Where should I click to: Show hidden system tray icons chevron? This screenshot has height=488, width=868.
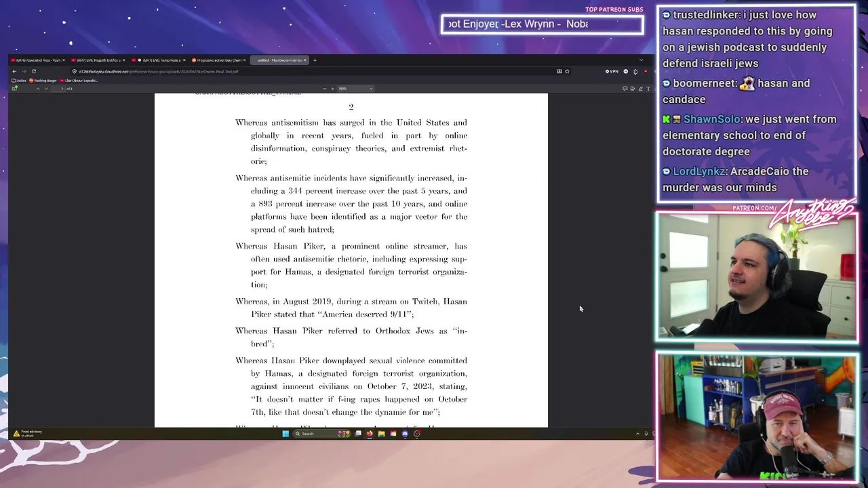(x=637, y=434)
